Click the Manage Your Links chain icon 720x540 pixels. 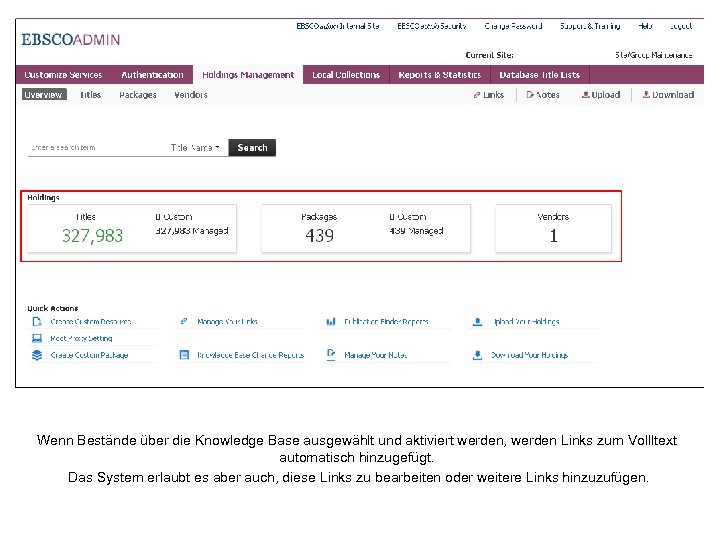click(184, 321)
